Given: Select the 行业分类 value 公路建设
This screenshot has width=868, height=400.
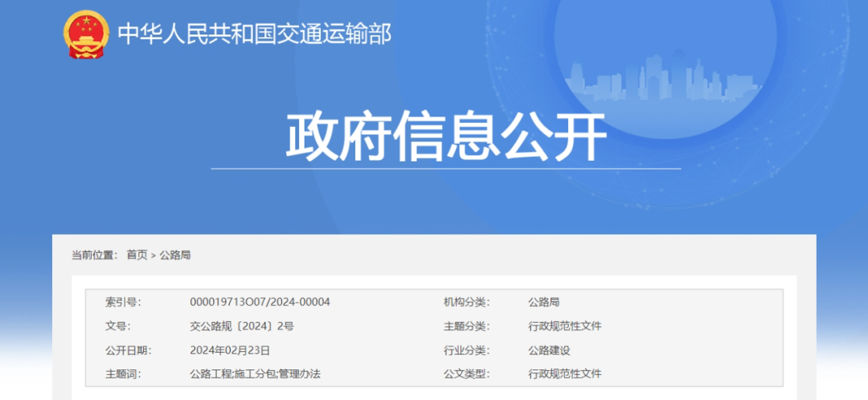Looking at the screenshot, I should point(549,350).
